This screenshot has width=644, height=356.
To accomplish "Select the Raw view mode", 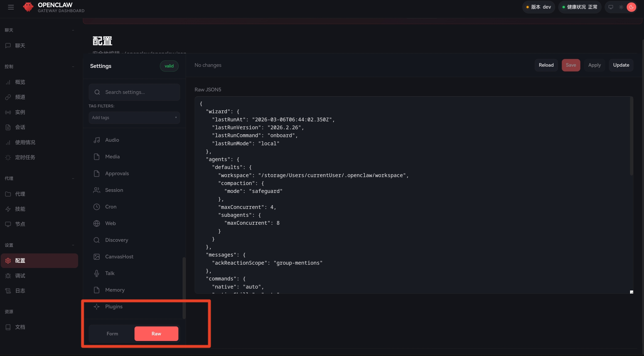I will pos(156,334).
